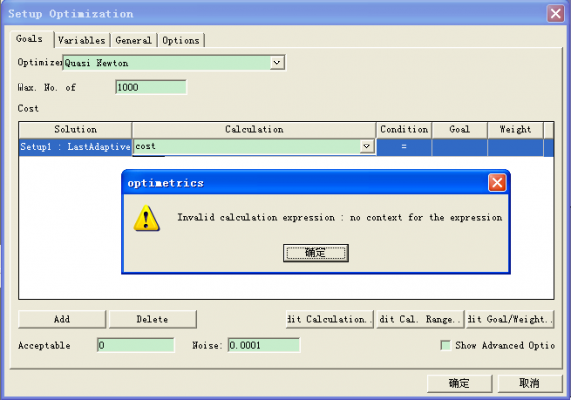
Task: Click the Delete button
Action: [x=153, y=319]
